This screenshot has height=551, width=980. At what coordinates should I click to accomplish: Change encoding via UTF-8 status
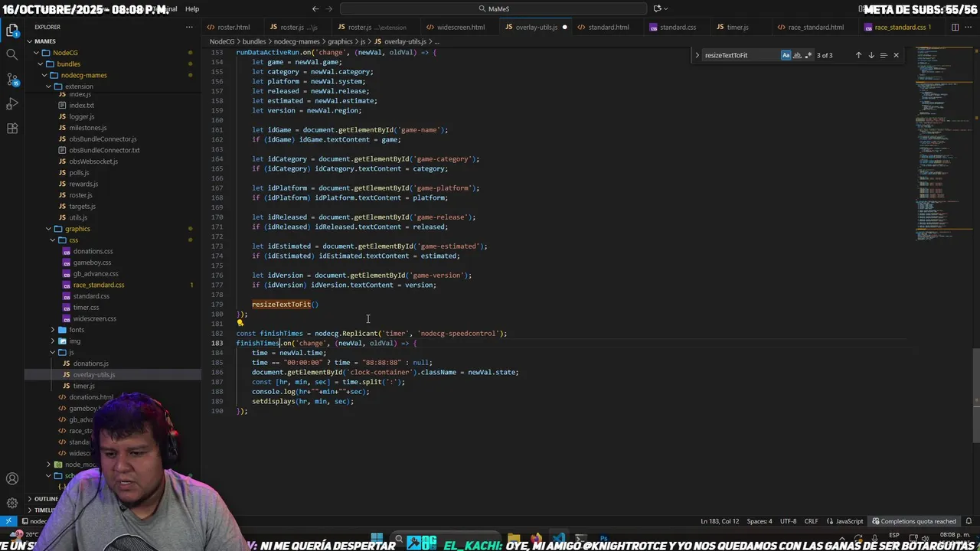tap(788, 521)
